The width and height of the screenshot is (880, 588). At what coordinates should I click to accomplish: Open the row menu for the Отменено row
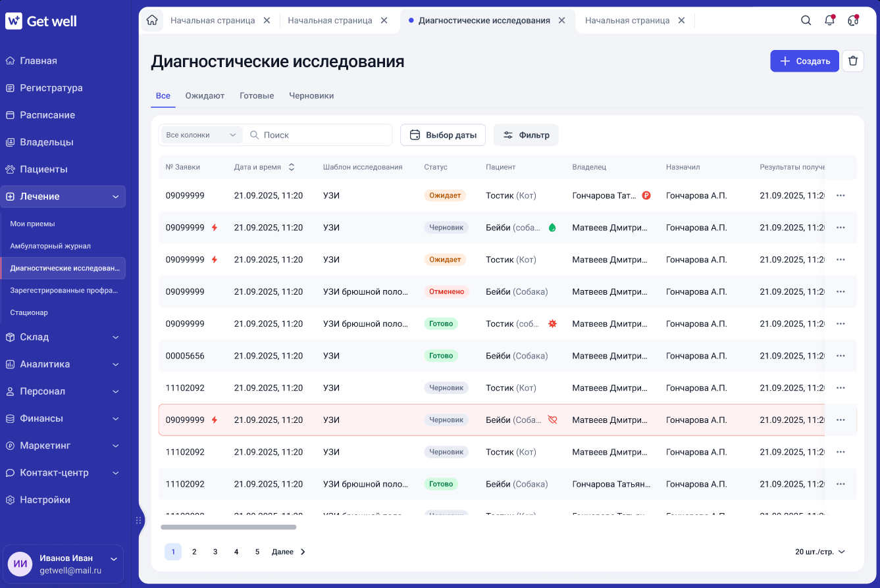coord(841,291)
